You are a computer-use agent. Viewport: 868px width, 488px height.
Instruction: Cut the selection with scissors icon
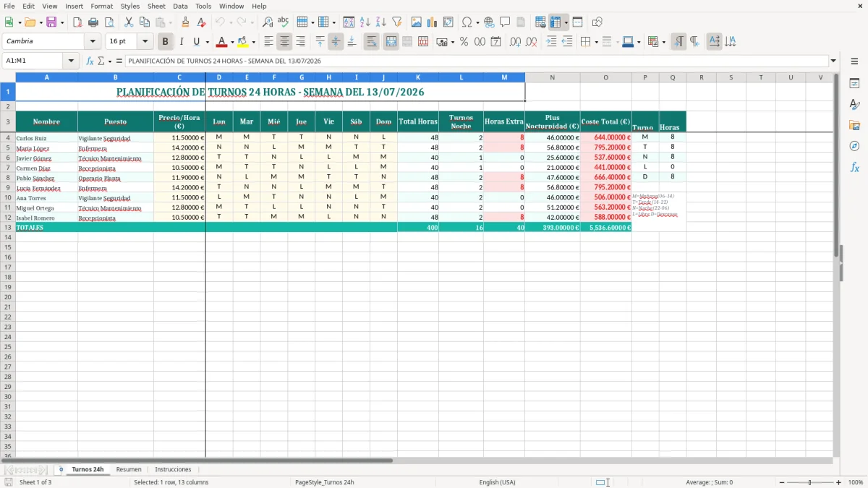129,22
